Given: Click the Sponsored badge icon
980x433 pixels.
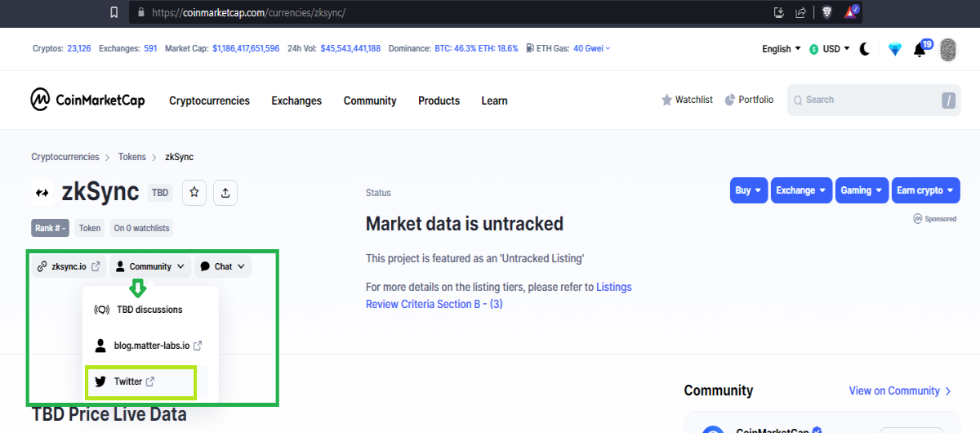Looking at the screenshot, I should (x=918, y=219).
